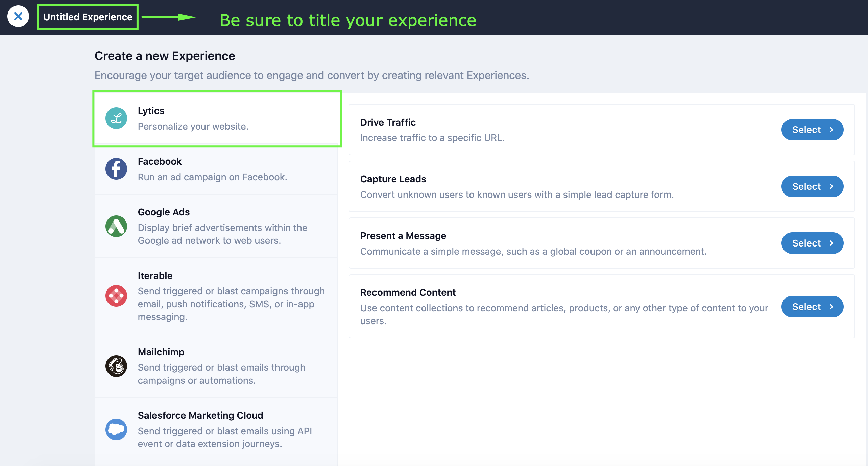The height and width of the screenshot is (466, 868).
Task: Click the Facebook icon
Action: pyautogui.click(x=116, y=169)
